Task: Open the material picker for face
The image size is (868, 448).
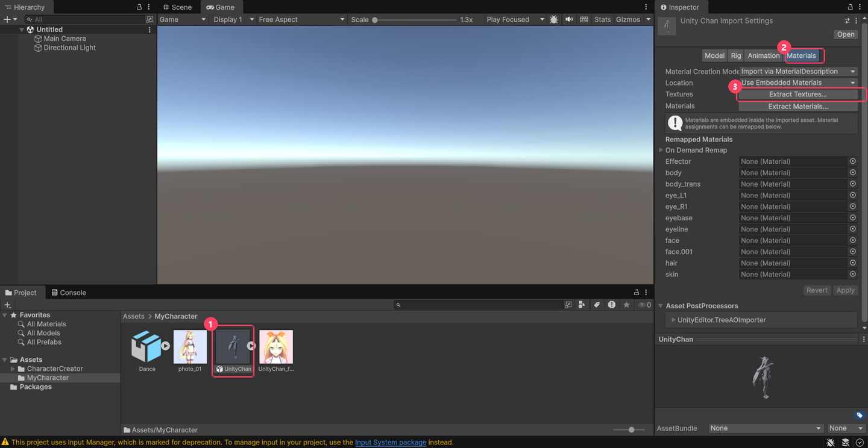Action: click(853, 240)
